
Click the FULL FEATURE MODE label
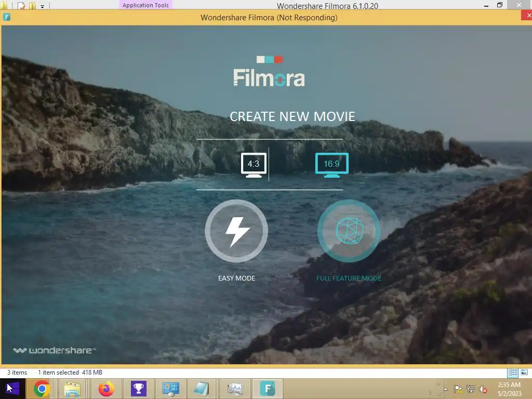pos(349,278)
